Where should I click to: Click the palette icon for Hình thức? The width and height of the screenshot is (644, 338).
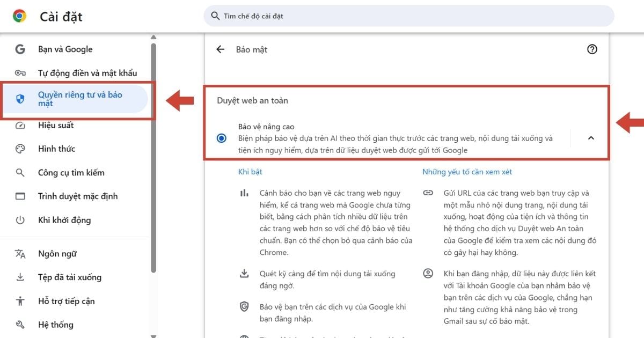(x=20, y=149)
